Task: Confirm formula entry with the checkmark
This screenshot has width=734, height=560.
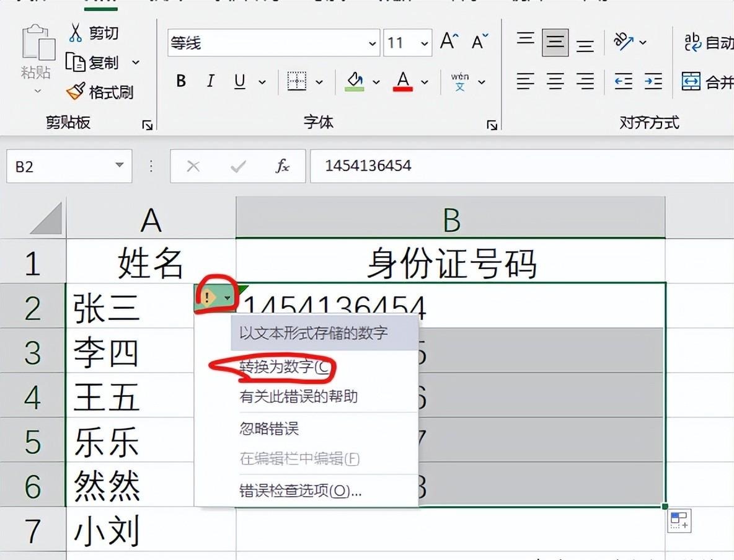Action: click(238, 166)
